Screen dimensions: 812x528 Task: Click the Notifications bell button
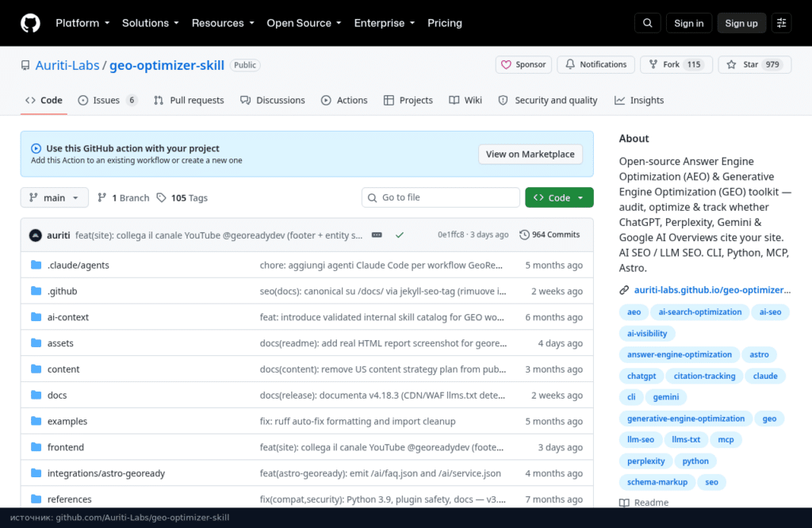click(596, 65)
